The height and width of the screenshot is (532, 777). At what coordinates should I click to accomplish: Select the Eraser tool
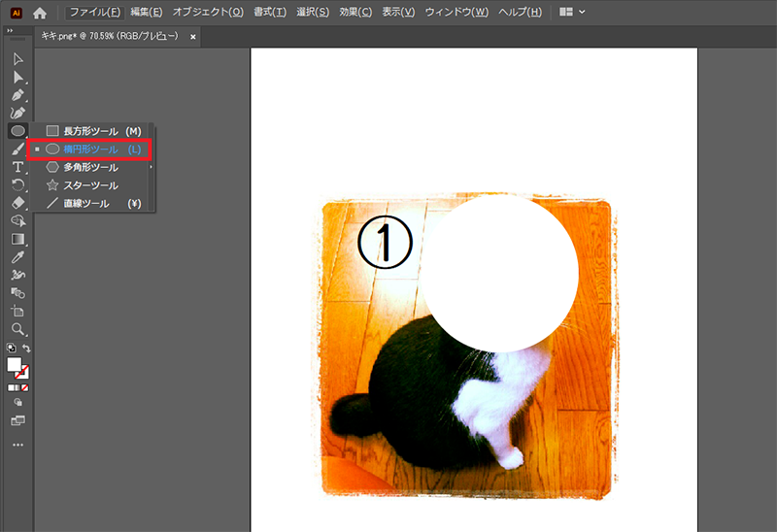pyautogui.click(x=17, y=203)
